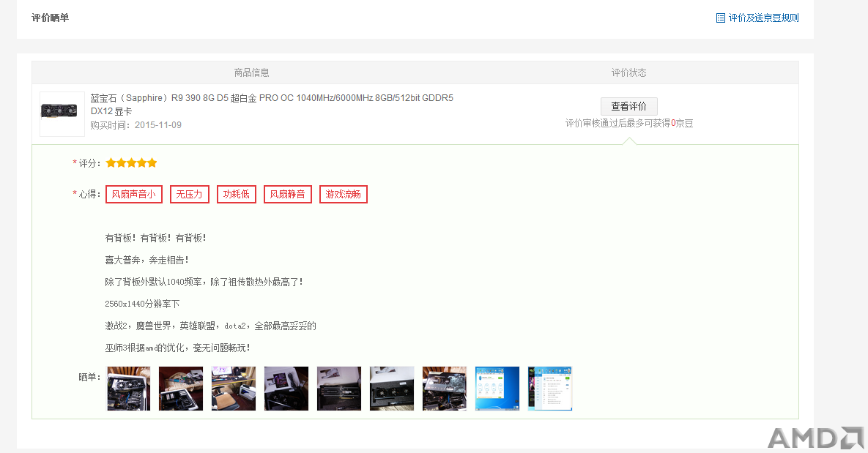Image resolution: width=868 pixels, height=453 pixels.
Task: Open the fifth 晒单 photo thumbnail
Action: (x=339, y=389)
